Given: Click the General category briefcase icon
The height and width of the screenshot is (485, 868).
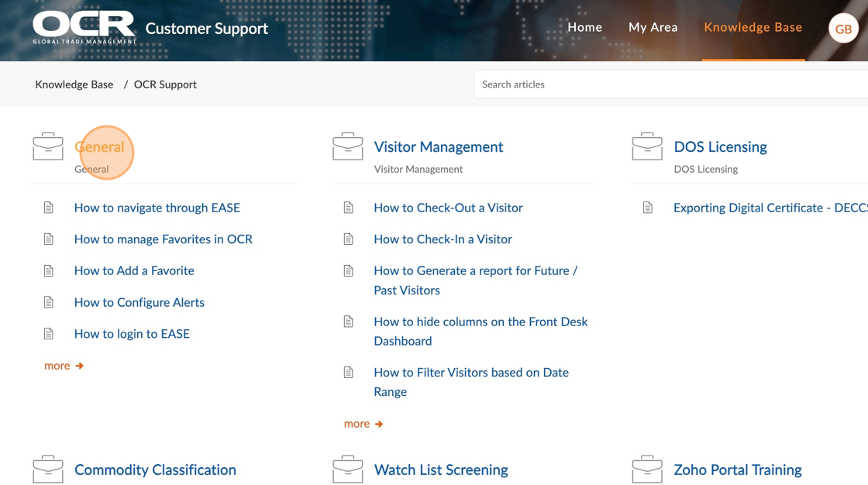Looking at the screenshot, I should (48, 146).
